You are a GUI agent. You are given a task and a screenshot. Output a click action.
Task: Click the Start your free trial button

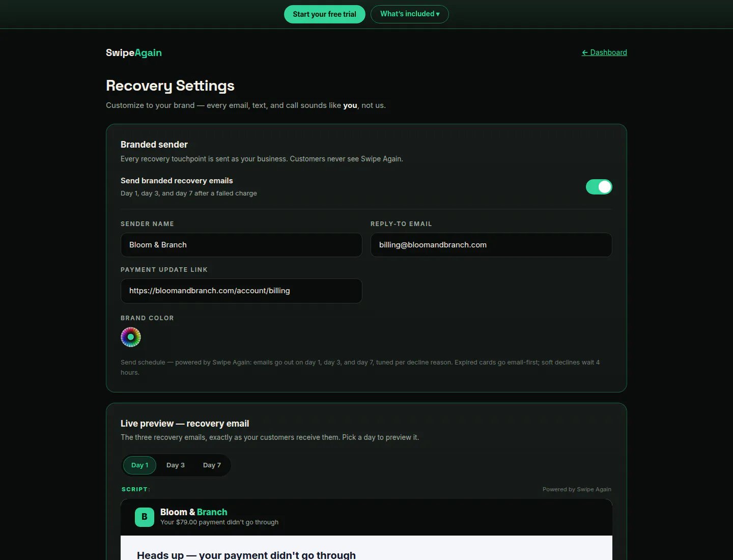coord(325,14)
